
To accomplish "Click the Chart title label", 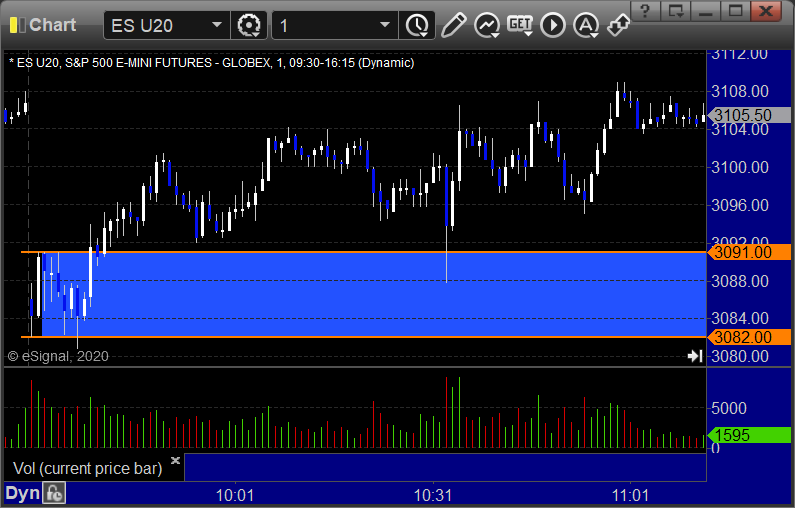I will [x=52, y=25].
